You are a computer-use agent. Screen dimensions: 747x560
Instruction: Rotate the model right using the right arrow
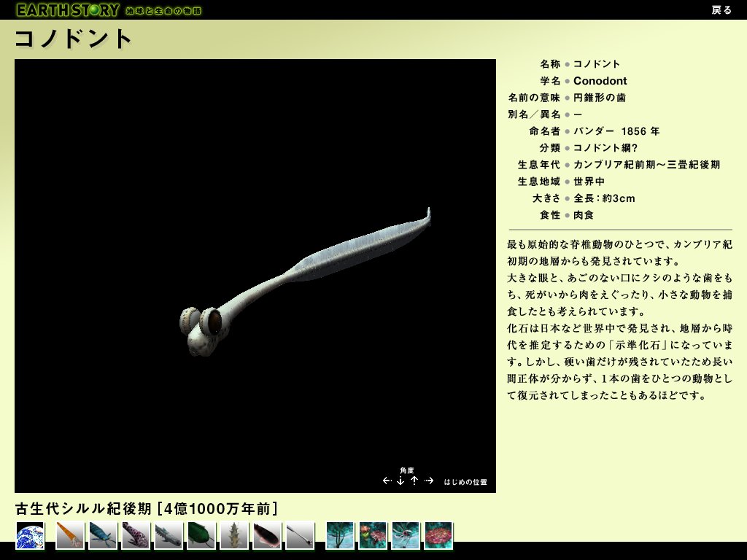429,481
